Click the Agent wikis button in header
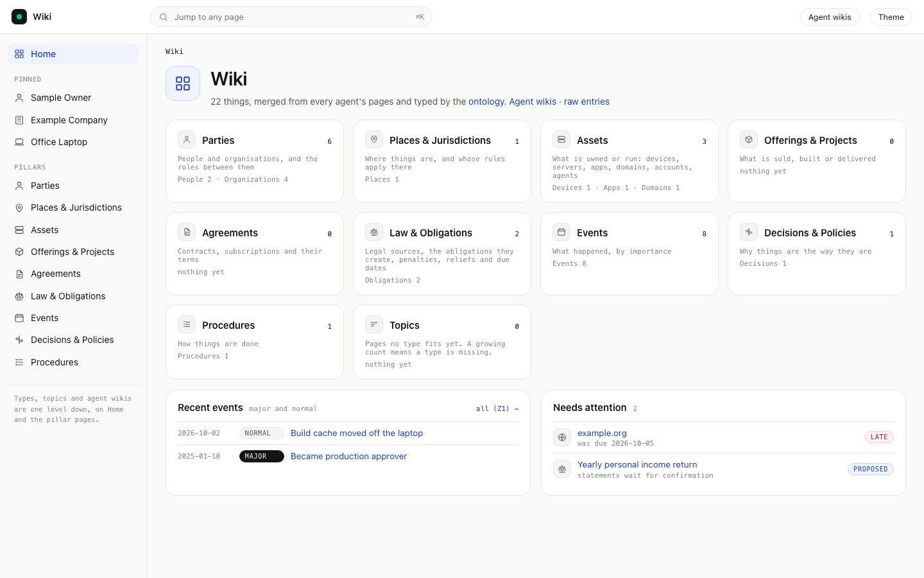This screenshot has width=924, height=578. pos(830,17)
